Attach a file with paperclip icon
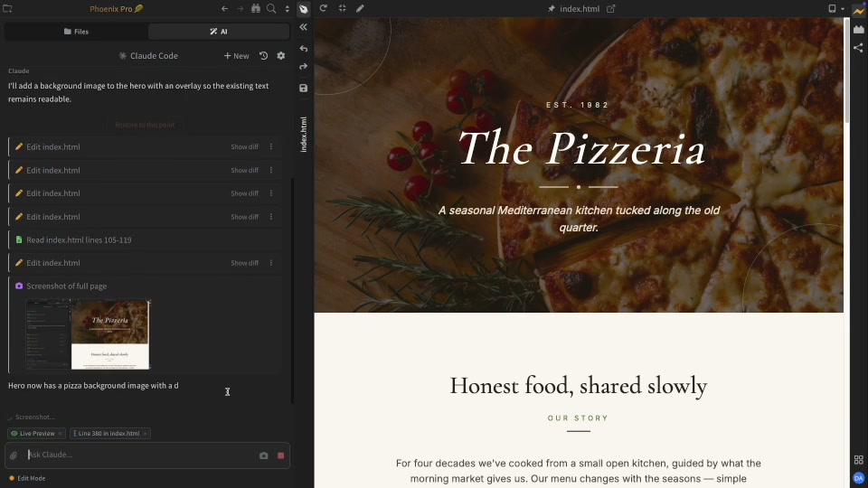Viewport: 868px width, 488px height. (14, 455)
